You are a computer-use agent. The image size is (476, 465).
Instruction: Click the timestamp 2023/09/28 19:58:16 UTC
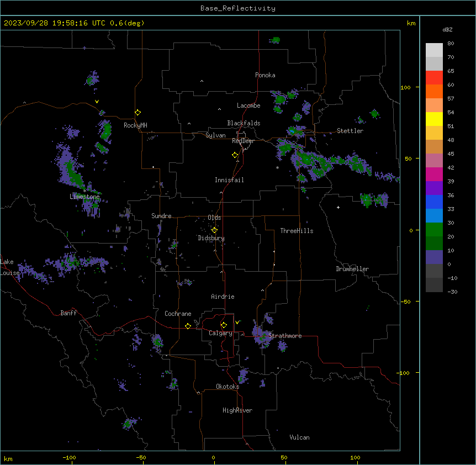55,23
